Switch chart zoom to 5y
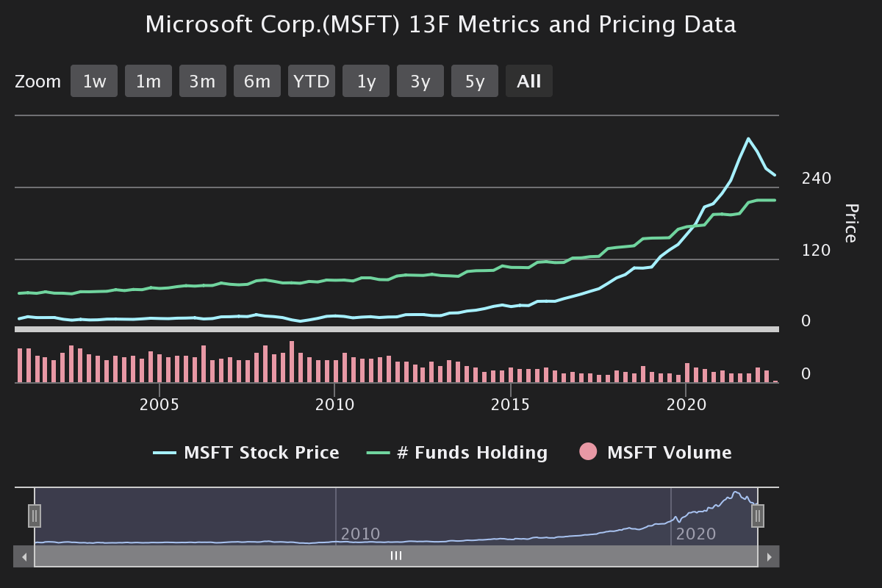Screen dimensions: 882x588 coord(475,81)
